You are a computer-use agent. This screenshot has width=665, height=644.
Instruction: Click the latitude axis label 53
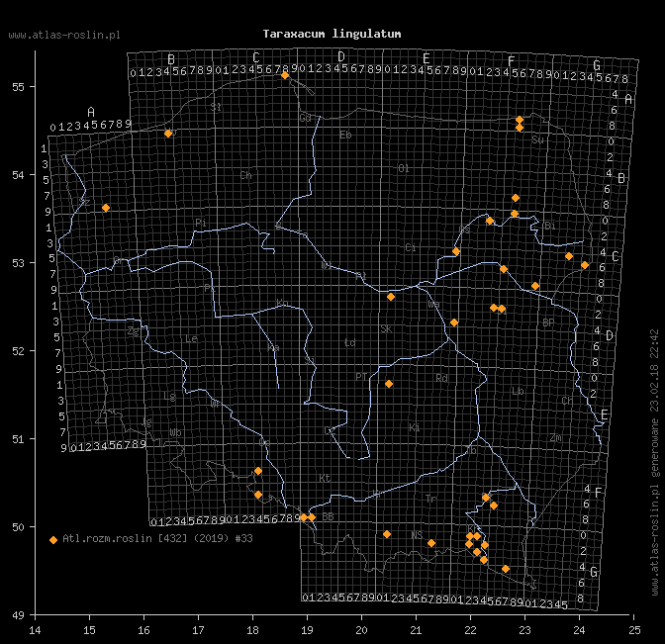pos(18,263)
